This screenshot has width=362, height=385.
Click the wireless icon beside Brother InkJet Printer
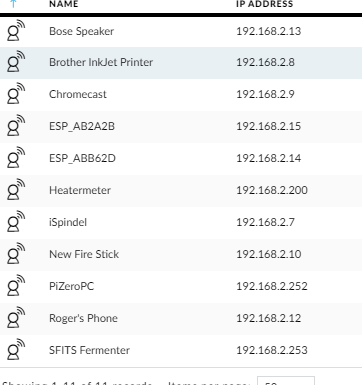click(16, 62)
